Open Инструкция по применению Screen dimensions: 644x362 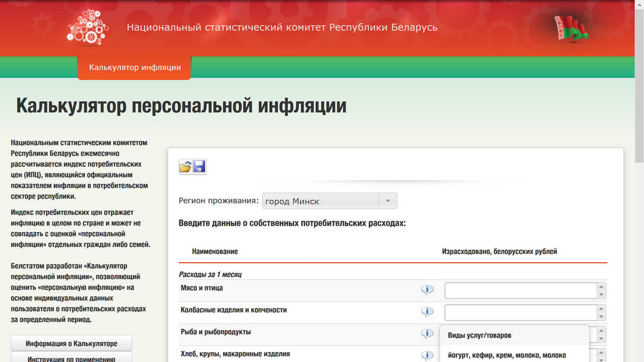click(x=71, y=358)
